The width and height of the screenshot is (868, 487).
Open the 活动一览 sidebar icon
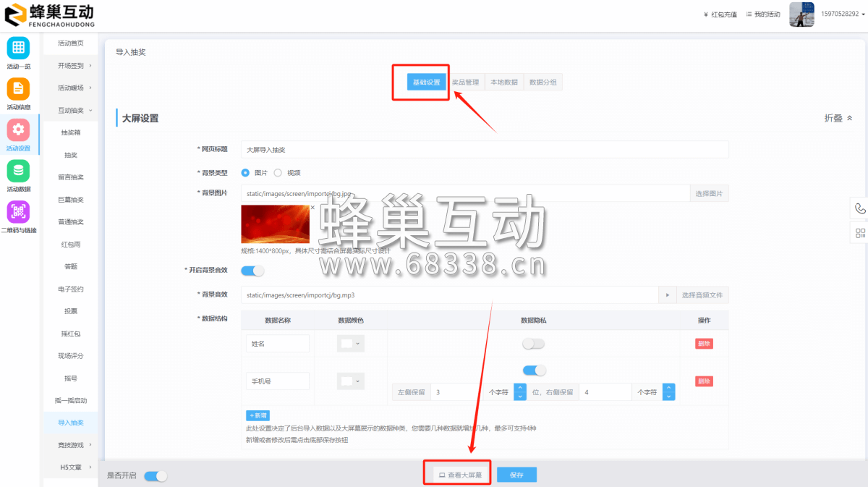17,49
